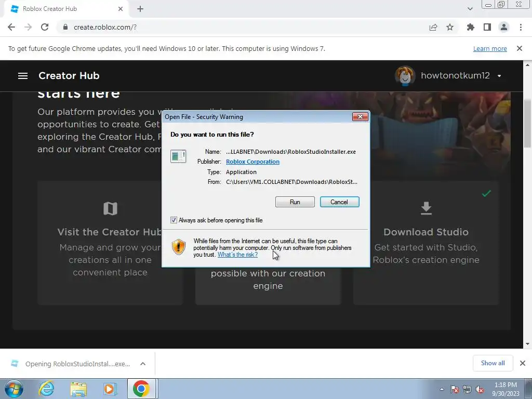Viewport: 532px width, 399px height.
Task: Open the Windows Start button
Action: tap(14, 389)
